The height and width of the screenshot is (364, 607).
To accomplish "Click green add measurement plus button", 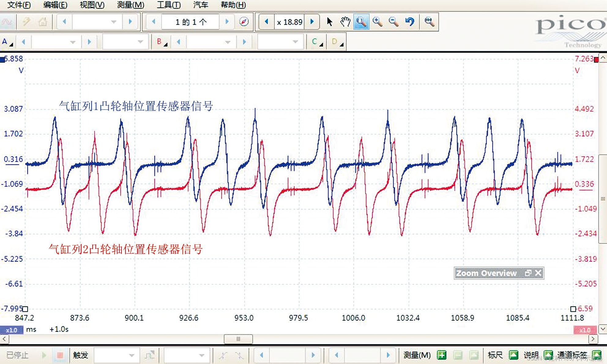I will click(441, 355).
